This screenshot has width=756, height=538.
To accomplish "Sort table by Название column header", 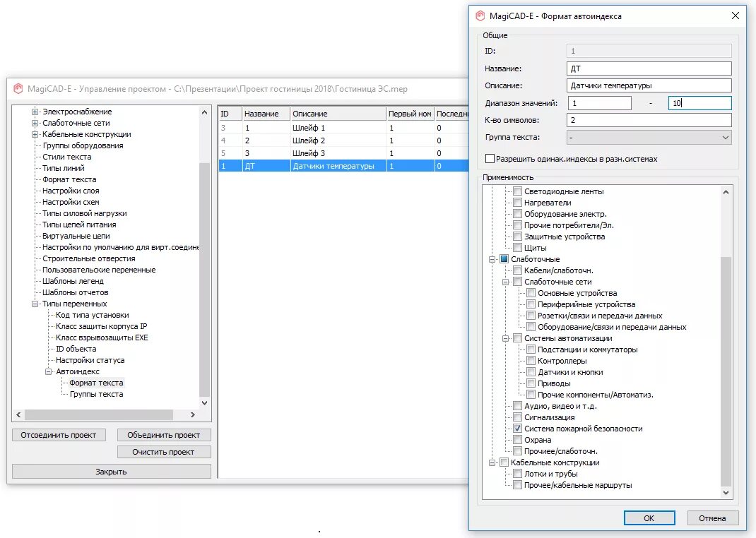I will (x=266, y=114).
